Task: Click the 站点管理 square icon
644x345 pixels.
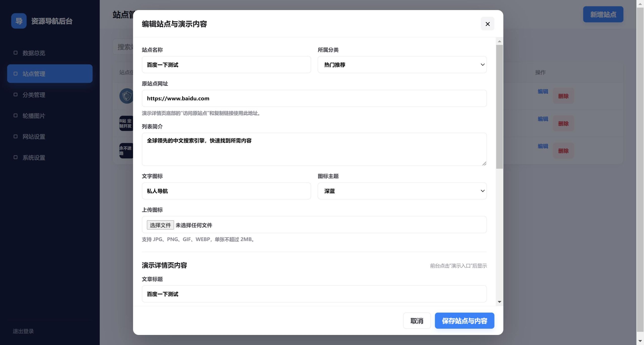Action: (16, 73)
